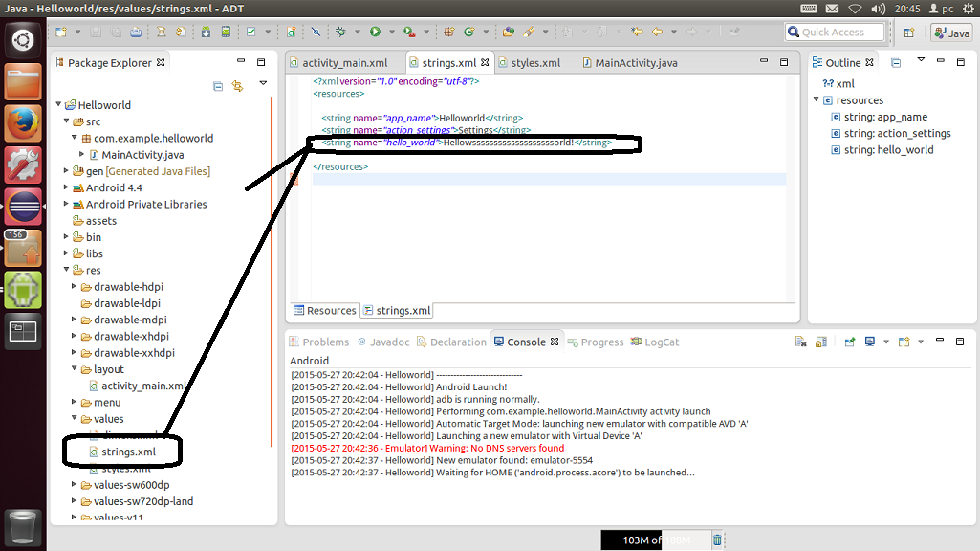This screenshot has height=551, width=980.
Task: Switch to the Problems tab
Action: 318,342
